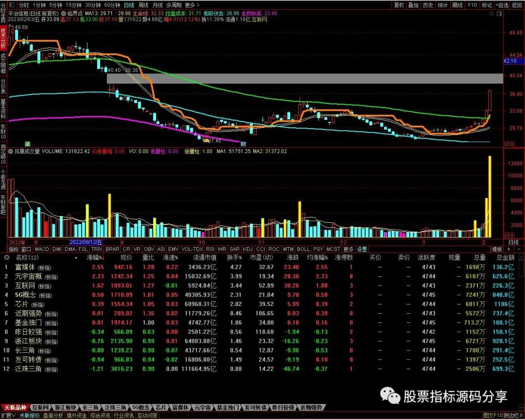Switch to the 浙江板块 bottom tab
Screen dimensions: 525x420
pyautogui.click(x=65, y=408)
